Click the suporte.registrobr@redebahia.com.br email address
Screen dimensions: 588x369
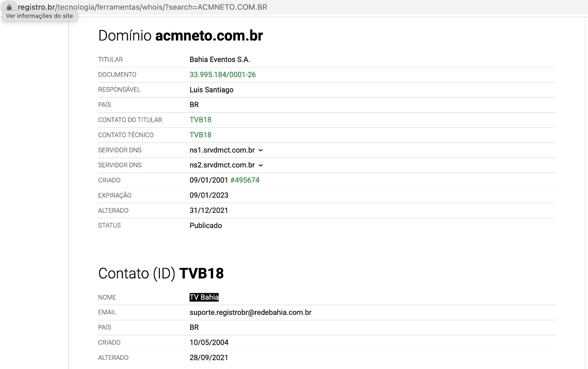click(250, 312)
